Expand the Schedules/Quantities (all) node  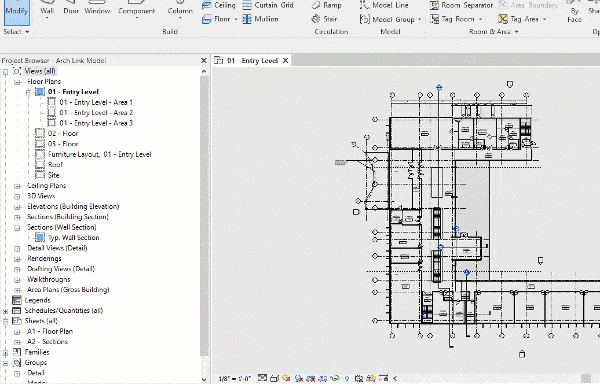[5, 311]
